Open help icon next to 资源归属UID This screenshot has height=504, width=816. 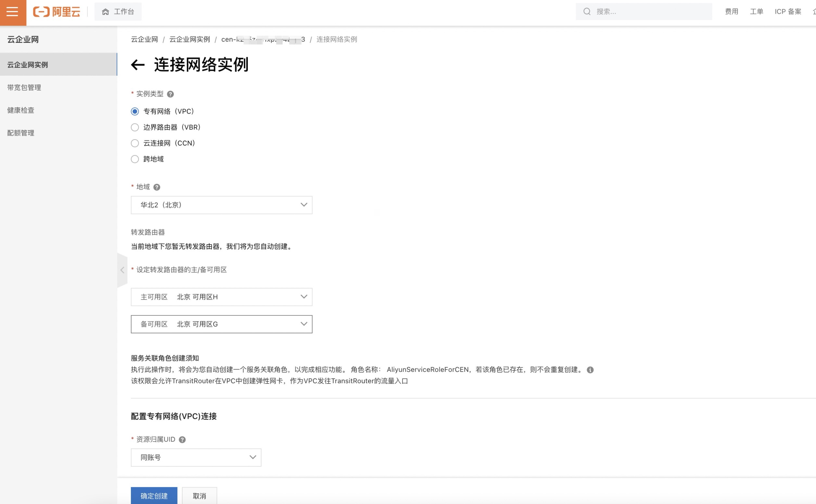point(182,440)
